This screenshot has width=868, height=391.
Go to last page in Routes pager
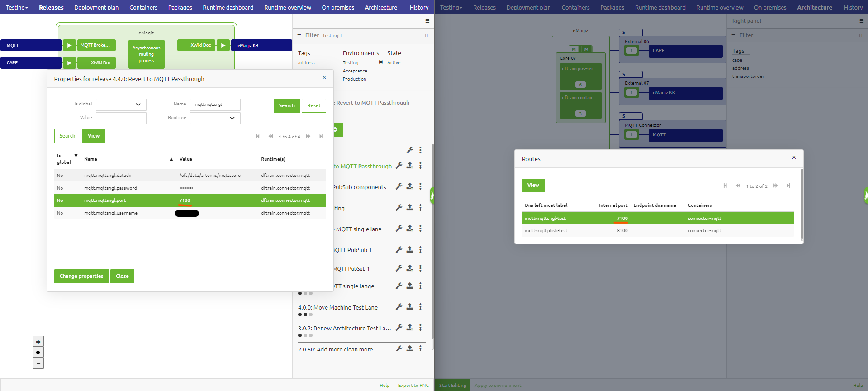[788, 186]
